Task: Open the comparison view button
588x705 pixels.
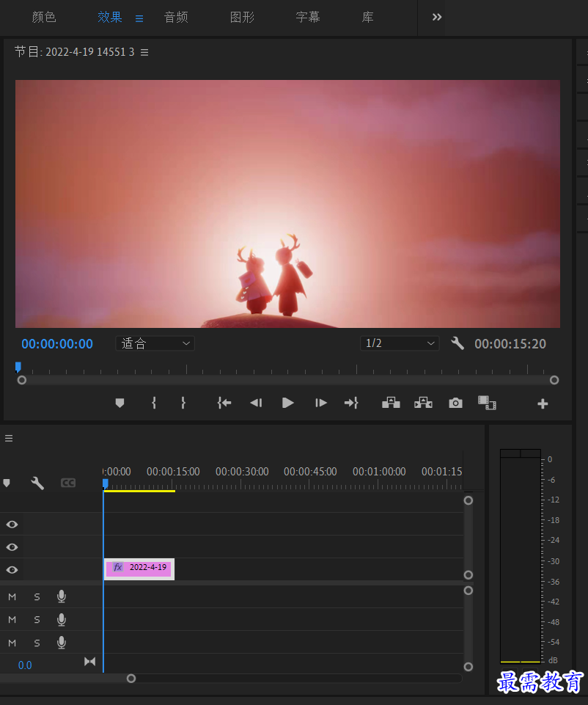Action: tap(487, 403)
